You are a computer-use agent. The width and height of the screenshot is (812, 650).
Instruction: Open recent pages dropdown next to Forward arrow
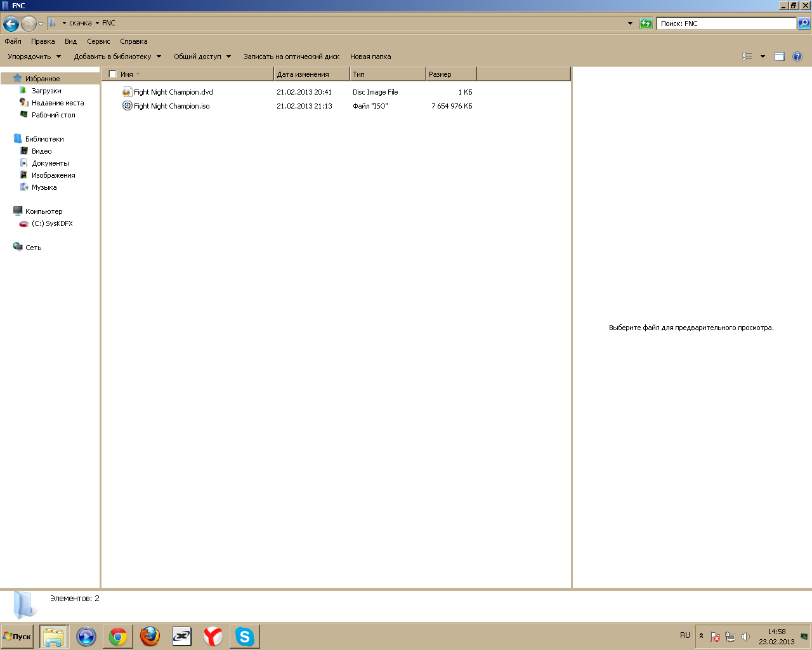41,24
